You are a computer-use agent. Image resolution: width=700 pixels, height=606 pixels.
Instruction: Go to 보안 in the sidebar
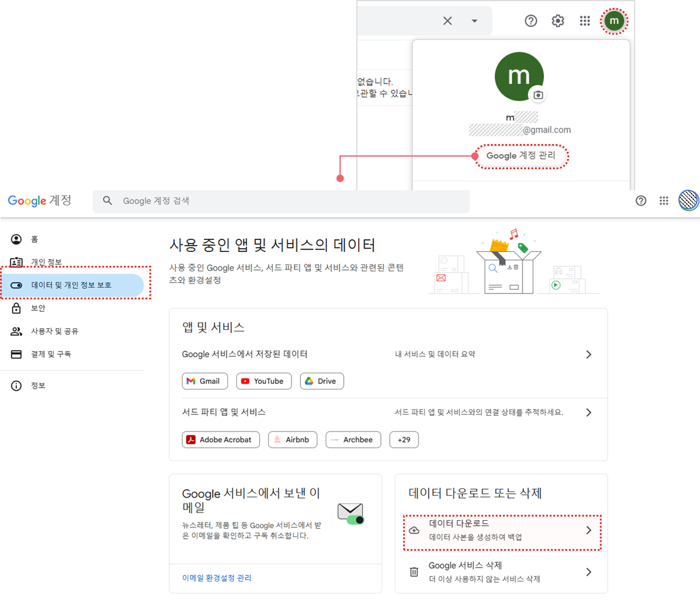coord(38,308)
